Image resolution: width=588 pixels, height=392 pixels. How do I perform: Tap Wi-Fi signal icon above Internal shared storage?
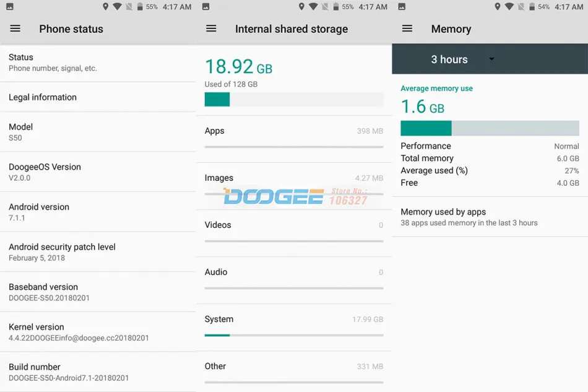(x=313, y=6)
